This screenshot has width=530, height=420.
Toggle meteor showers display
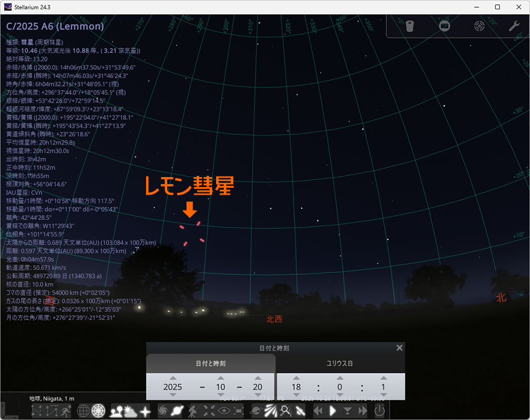270,411
